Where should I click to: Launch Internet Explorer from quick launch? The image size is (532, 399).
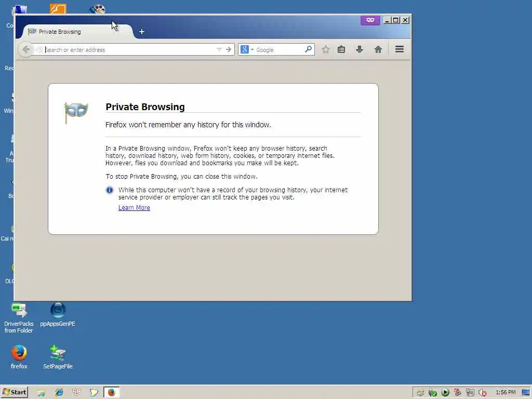59,392
